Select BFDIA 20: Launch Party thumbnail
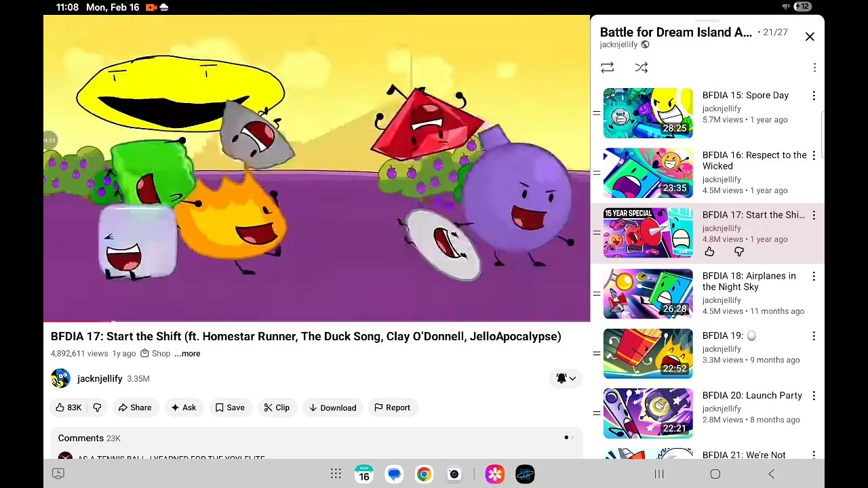Screen dimensions: 868x488 point(648,413)
